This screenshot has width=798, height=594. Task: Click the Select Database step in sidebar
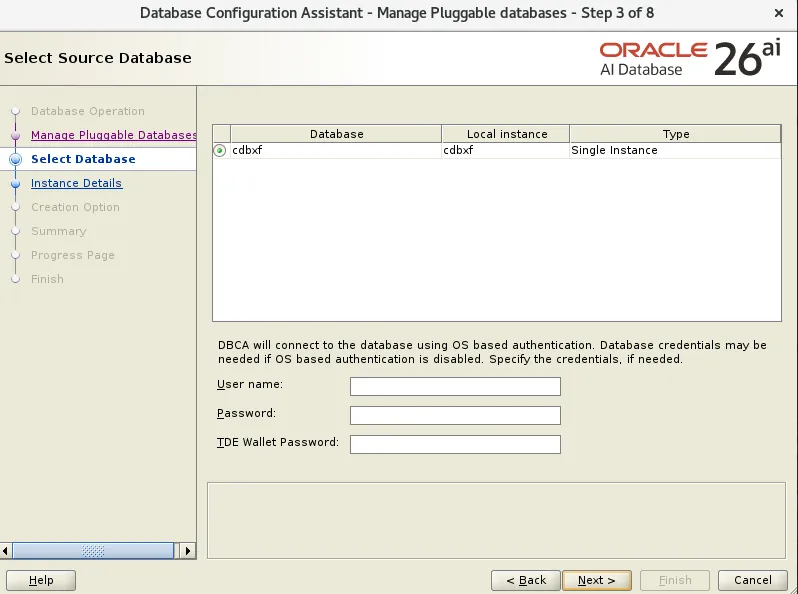click(83, 159)
